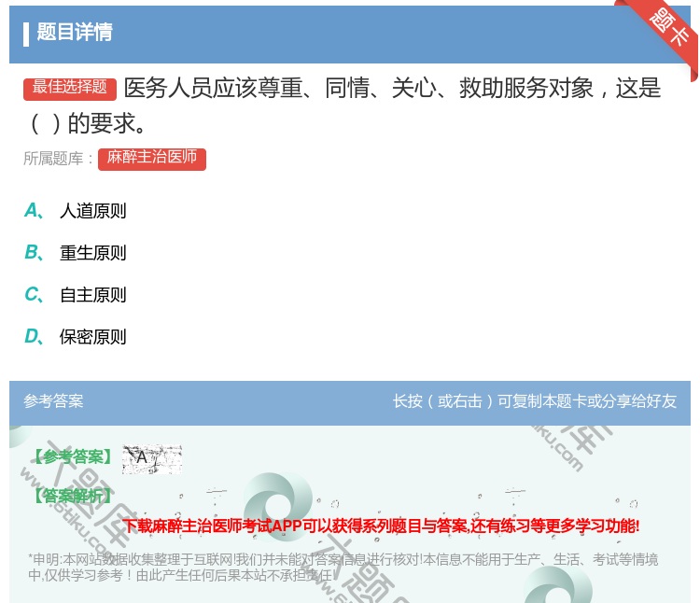Click the question text about 医务人员

pos(392,89)
